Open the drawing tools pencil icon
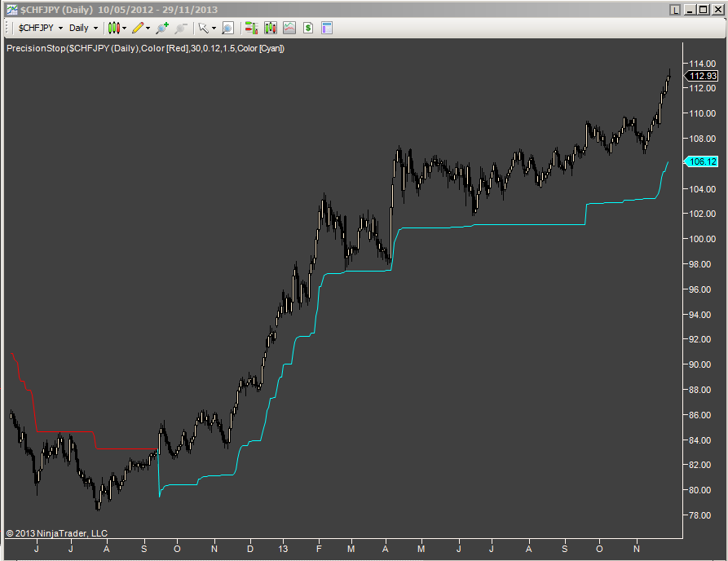728x561 pixels. 136,27
